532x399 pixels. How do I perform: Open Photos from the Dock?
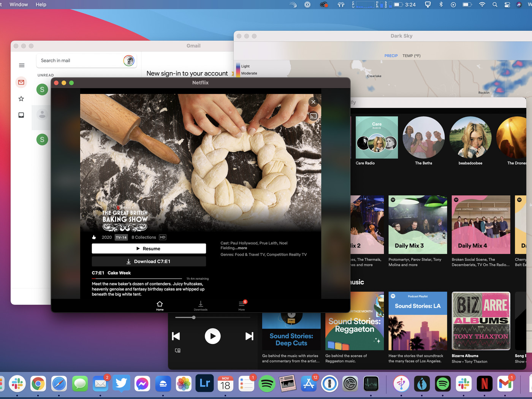(x=184, y=384)
